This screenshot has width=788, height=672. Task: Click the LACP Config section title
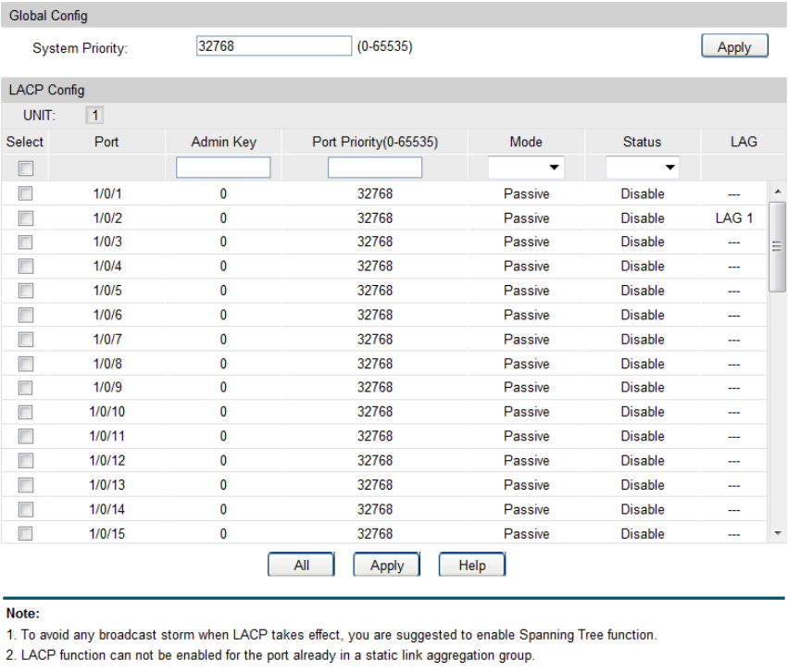(46, 90)
